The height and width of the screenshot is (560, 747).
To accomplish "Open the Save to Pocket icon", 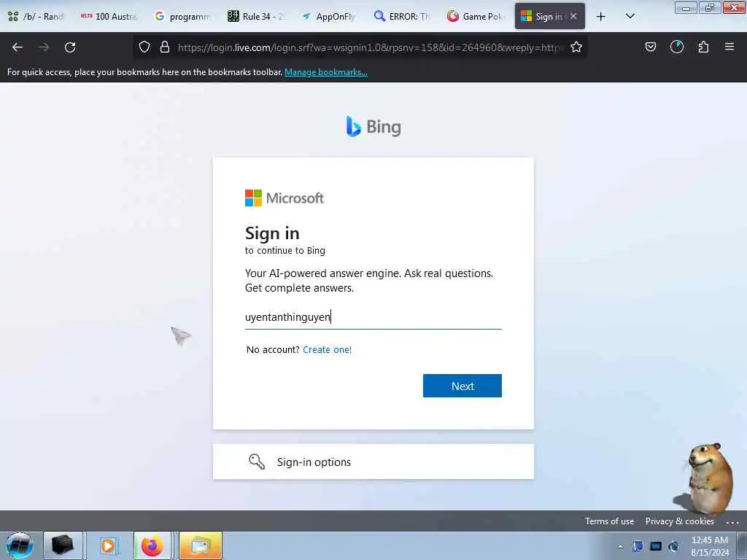I will pyautogui.click(x=650, y=47).
